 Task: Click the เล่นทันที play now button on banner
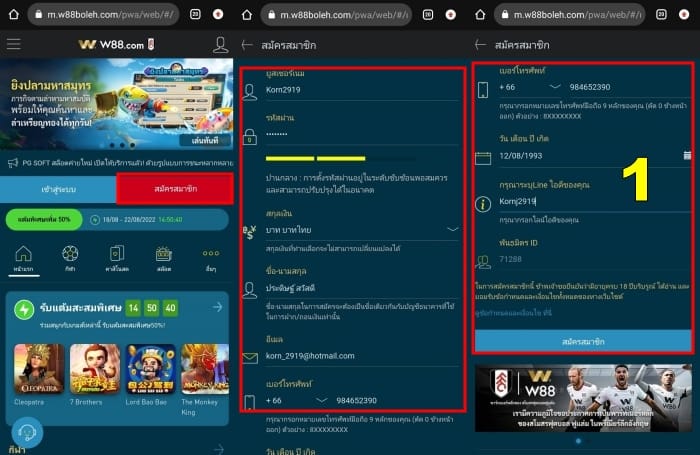[205, 141]
